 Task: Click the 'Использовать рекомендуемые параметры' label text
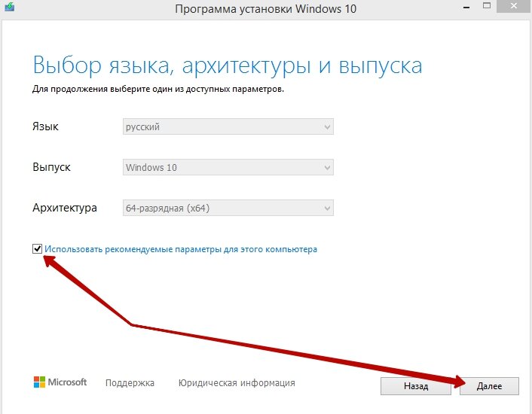[x=181, y=249]
